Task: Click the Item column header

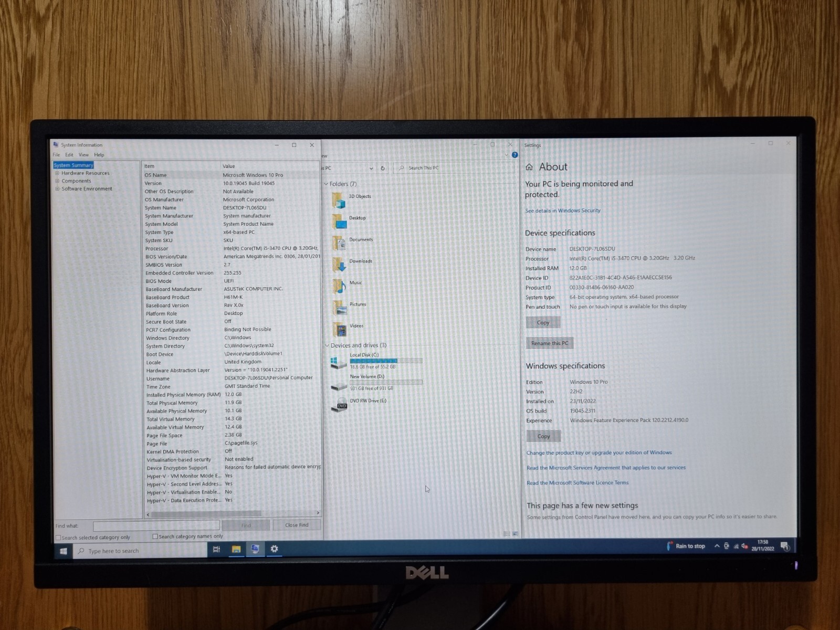Action: (x=181, y=166)
